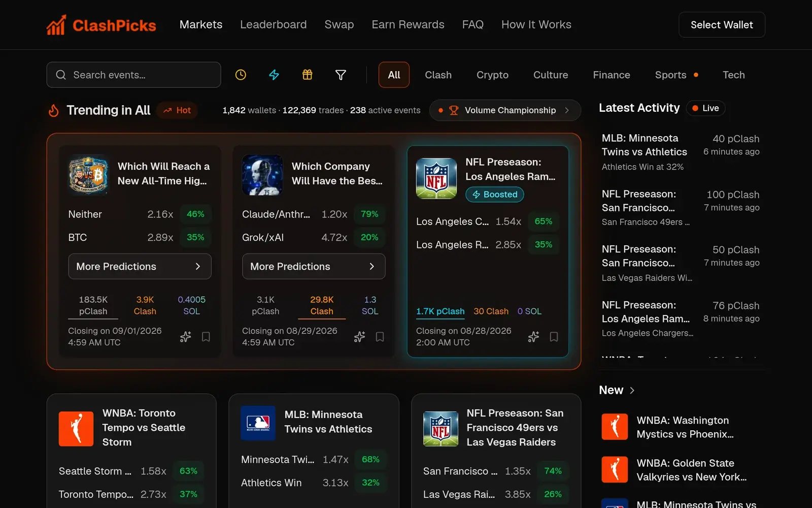This screenshot has height=508, width=812.
Task: Click the magnifier icon in search box
Action: tap(61, 75)
